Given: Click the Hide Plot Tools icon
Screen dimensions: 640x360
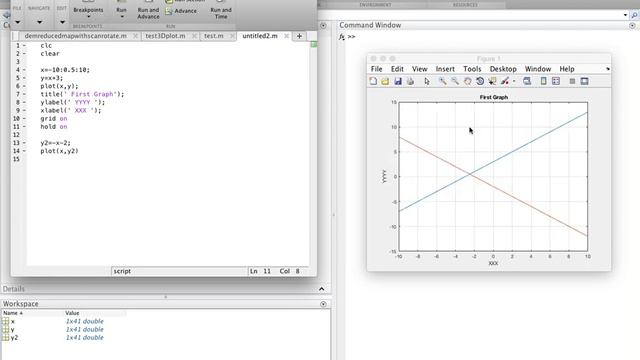Looking at the screenshot, I should pos(572,81).
